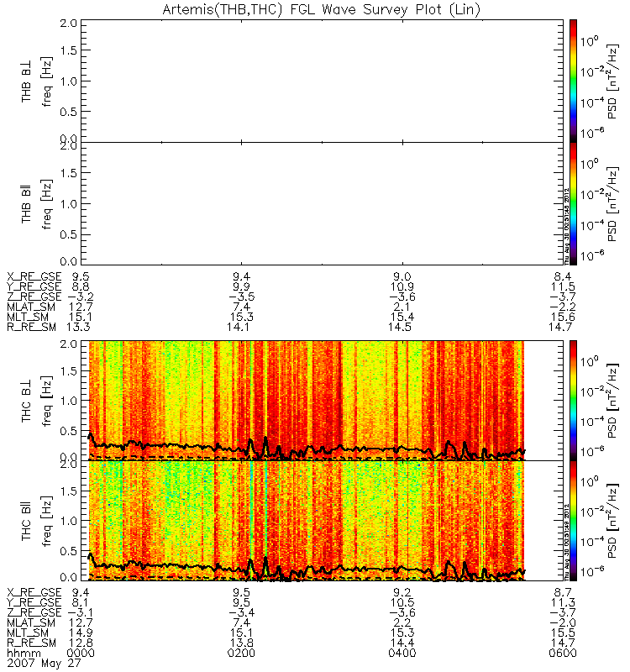Click the Z_RE_GSE value -3.4
The height and width of the screenshot is (672, 630).
pos(241,613)
